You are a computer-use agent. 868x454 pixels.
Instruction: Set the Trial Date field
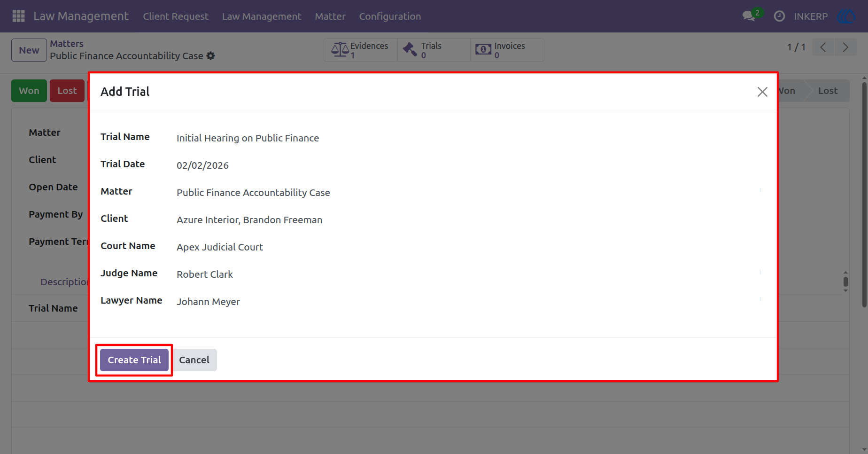[x=469, y=165]
